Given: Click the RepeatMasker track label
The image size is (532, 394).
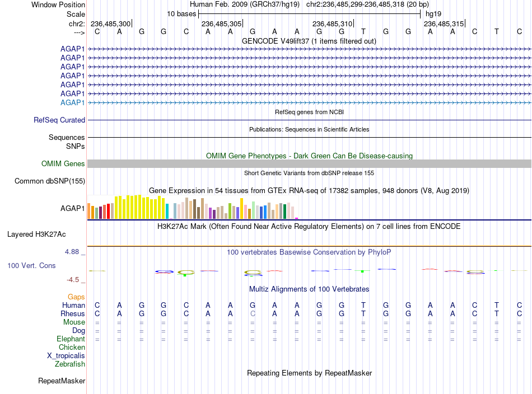Looking at the screenshot, I should 62,381.
